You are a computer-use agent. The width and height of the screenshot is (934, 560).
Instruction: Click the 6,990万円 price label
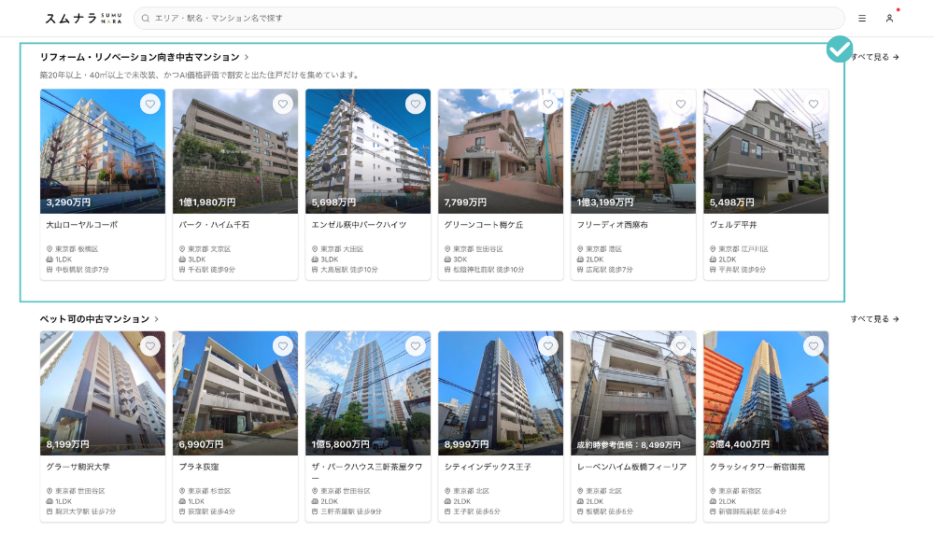(x=202, y=444)
